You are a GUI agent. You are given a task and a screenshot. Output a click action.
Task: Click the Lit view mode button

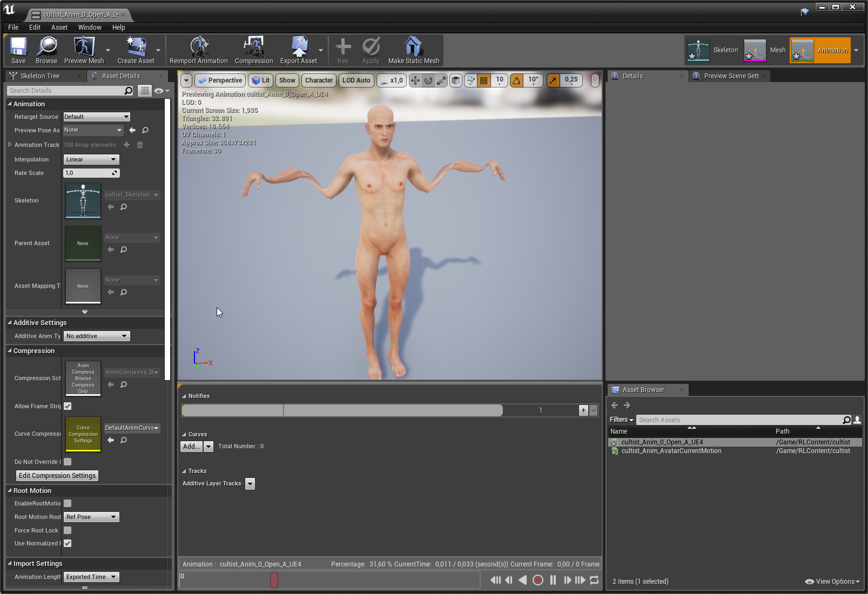click(261, 80)
